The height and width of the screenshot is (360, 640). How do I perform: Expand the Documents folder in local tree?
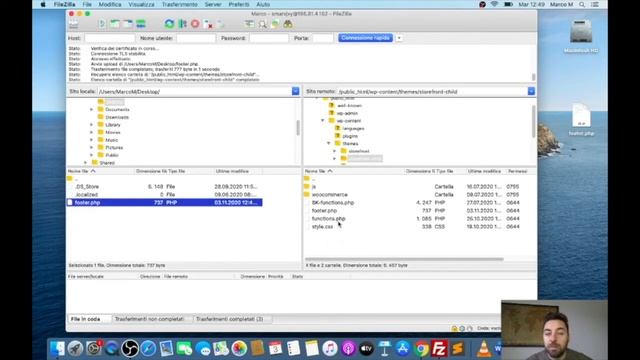click(91, 110)
